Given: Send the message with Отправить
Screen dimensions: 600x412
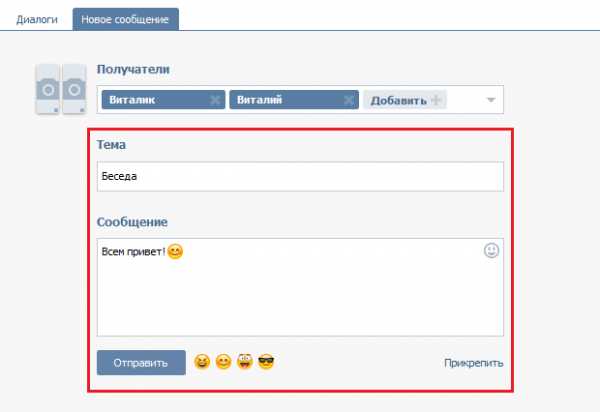Looking at the screenshot, I should 141,363.
